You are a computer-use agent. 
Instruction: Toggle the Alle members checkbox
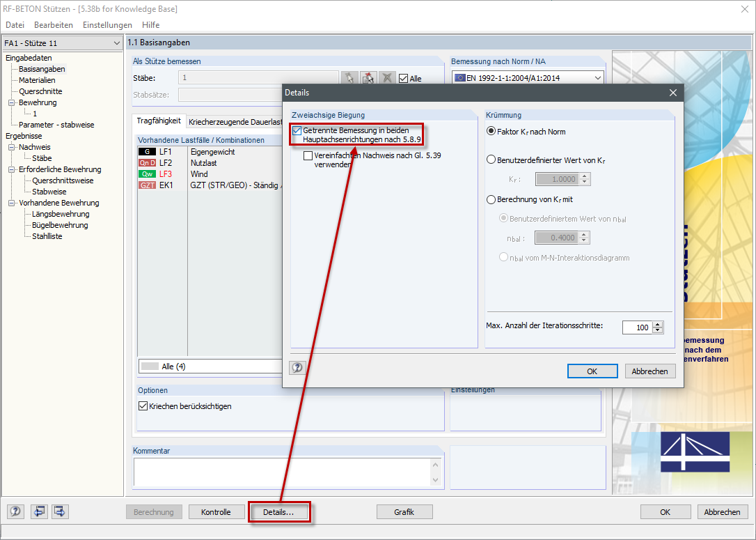point(404,79)
